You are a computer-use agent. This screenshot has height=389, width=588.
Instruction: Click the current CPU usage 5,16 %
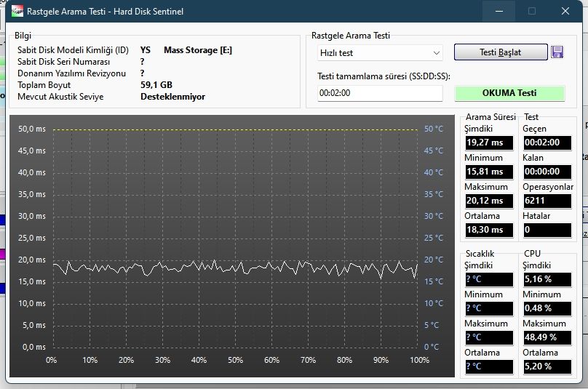tap(547, 279)
